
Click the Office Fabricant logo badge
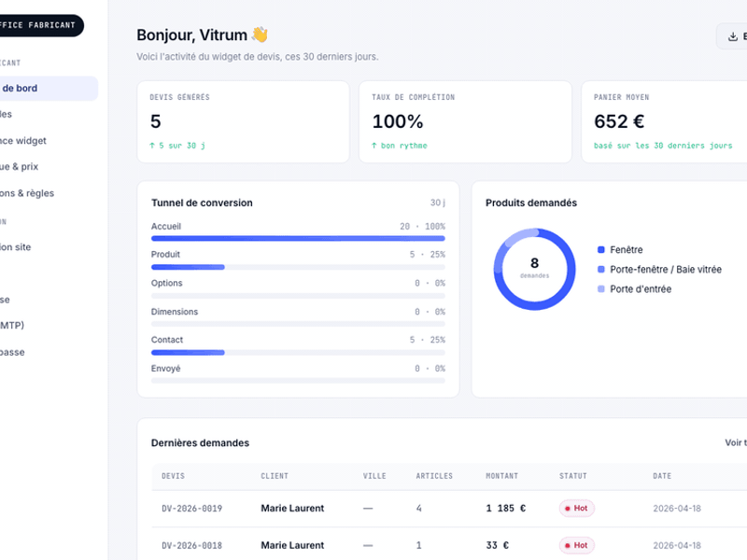39,25
